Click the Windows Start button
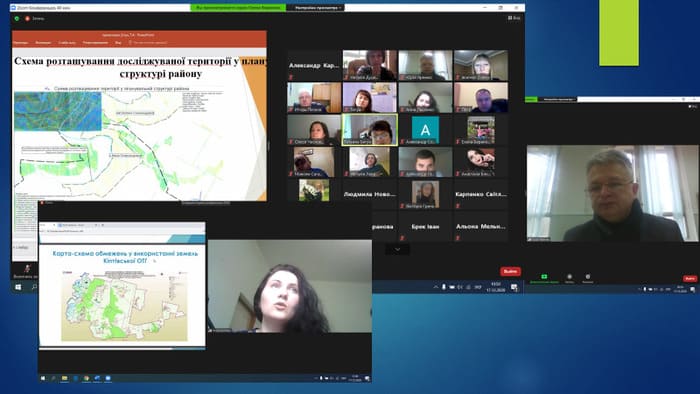 [18, 287]
